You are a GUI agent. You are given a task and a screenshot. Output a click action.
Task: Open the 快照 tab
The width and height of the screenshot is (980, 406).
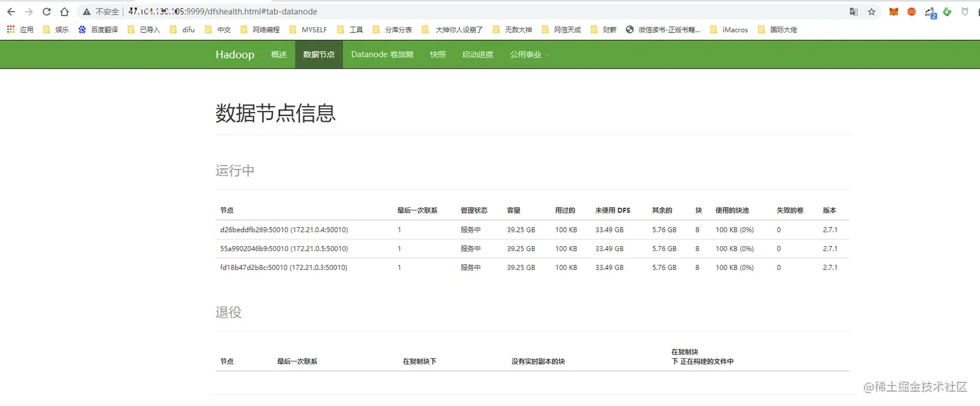click(x=437, y=54)
